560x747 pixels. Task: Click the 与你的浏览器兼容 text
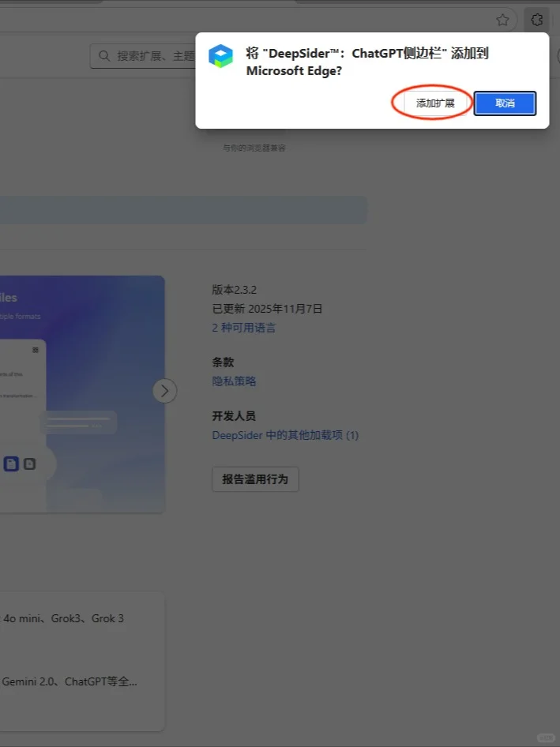[x=254, y=148]
